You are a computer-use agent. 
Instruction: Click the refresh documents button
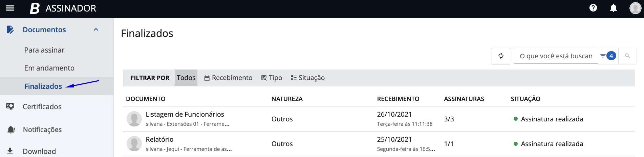point(501,56)
